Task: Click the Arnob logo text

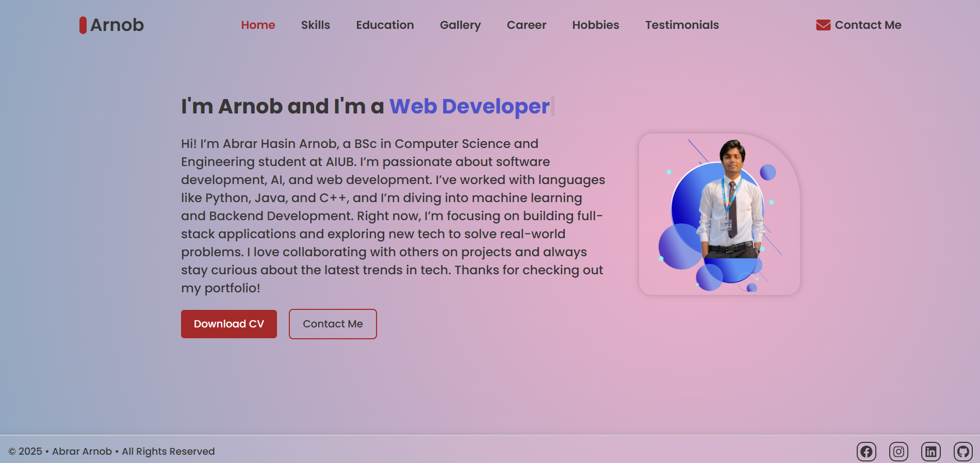Action: (x=117, y=25)
